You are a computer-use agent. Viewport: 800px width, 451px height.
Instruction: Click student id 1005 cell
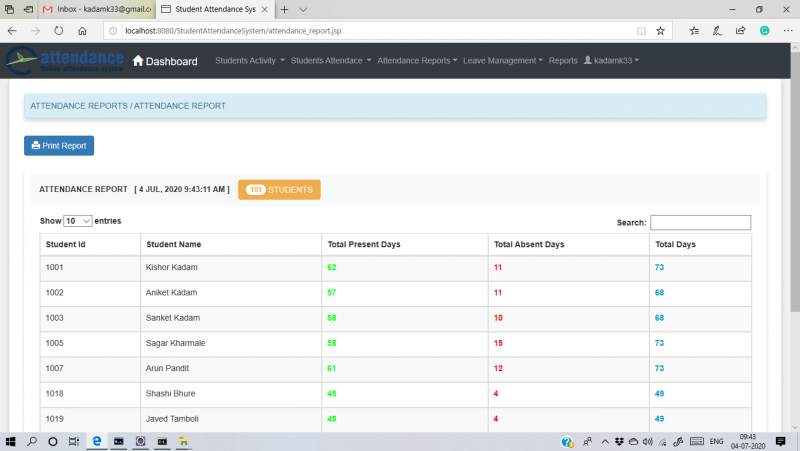pos(90,344)
